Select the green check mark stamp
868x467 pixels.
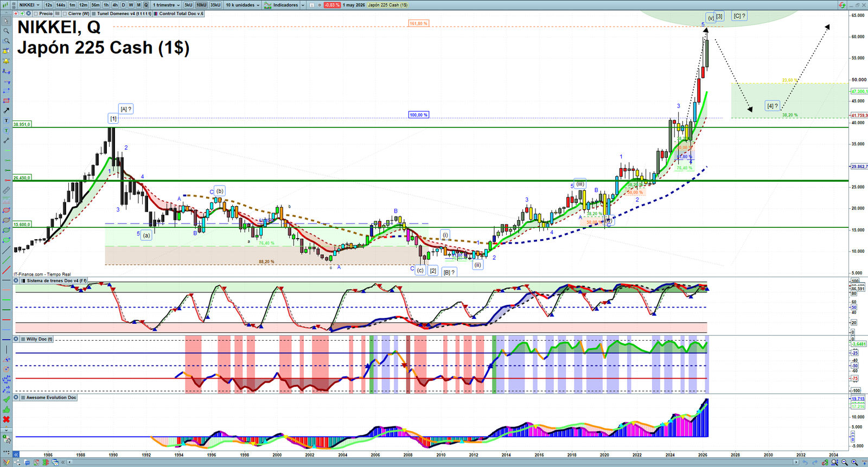[6, 400]
